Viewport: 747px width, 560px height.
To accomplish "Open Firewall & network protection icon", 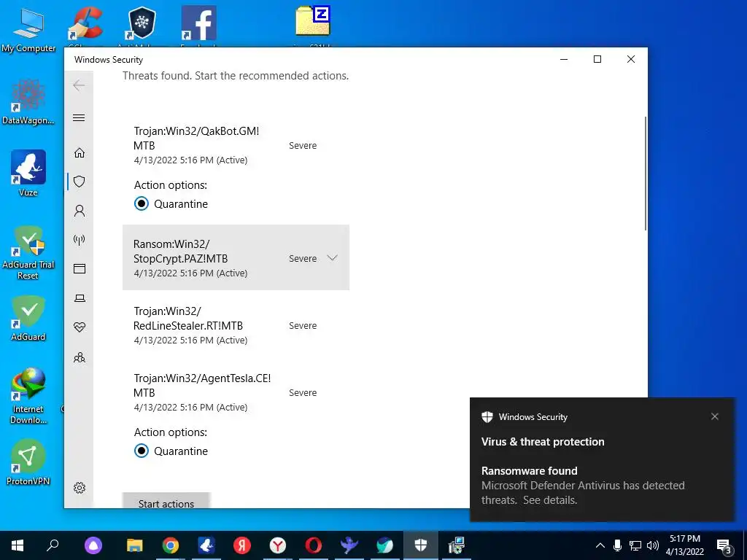I will [80, 239].
